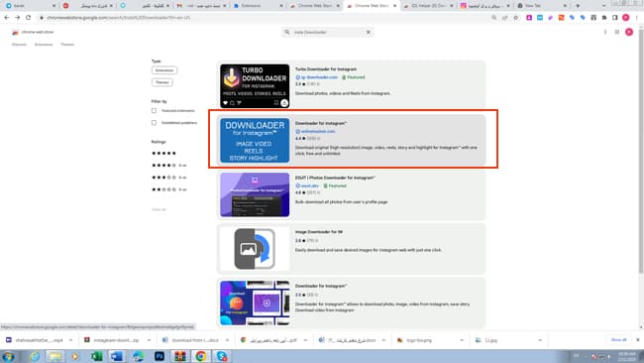Screen dimensions: 644x363
Task: Open the Chrome extensions puzzle icon
Action: point(604,18)
